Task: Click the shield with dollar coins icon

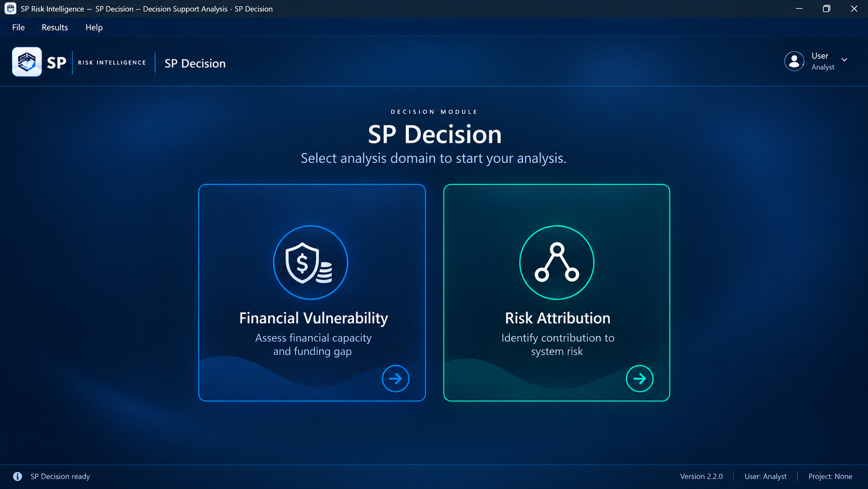Action: pyautogui.click(x=310, y=262)
